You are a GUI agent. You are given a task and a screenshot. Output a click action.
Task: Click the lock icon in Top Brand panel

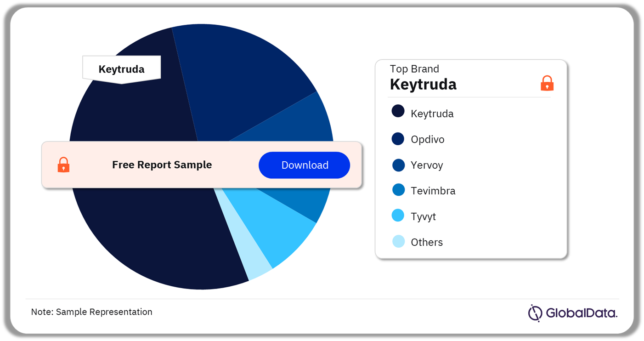tap(547, 83)
